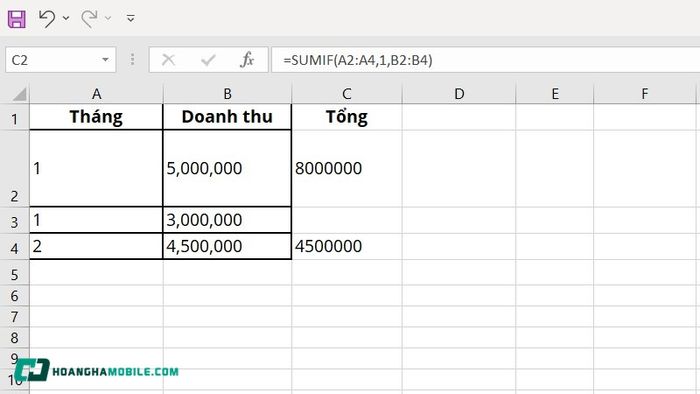
Task: Click the Save icon in Quick Access Toolbar
Action: click(x=17, y=19)
